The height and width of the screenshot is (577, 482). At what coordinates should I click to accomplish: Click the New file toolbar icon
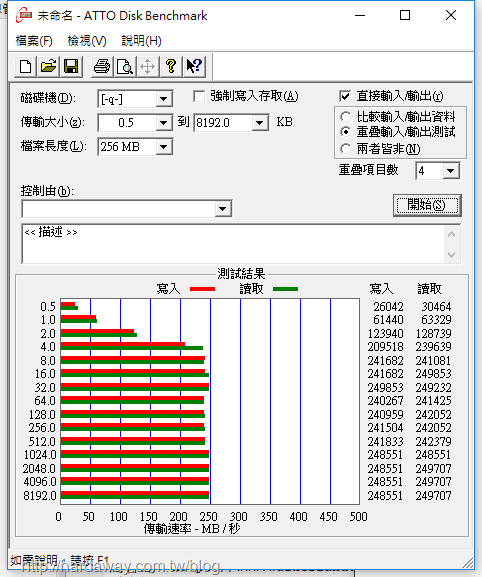coord(25,67)
